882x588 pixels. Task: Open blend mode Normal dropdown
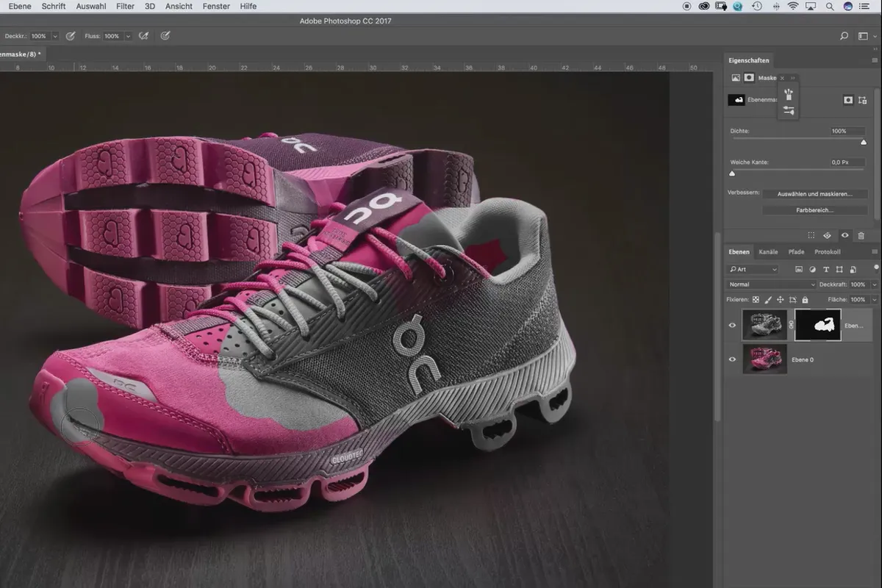[x=771, y=284]
